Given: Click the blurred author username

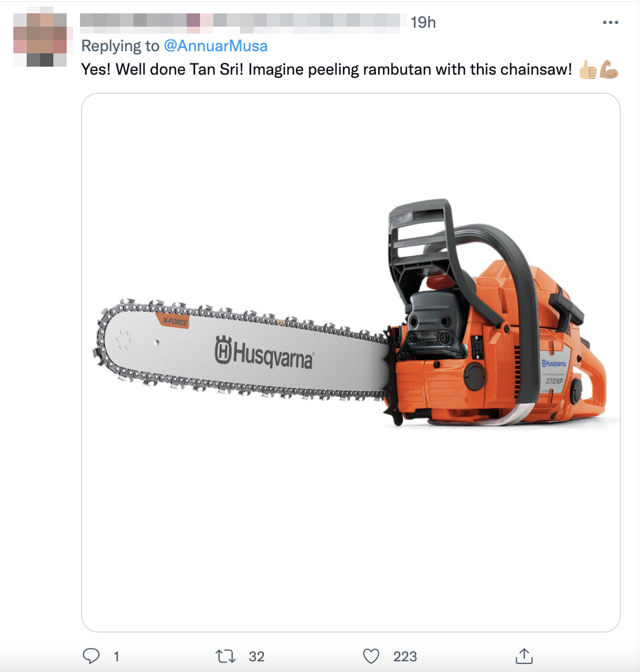Looking at the screenshot, I should coord(240,22).
